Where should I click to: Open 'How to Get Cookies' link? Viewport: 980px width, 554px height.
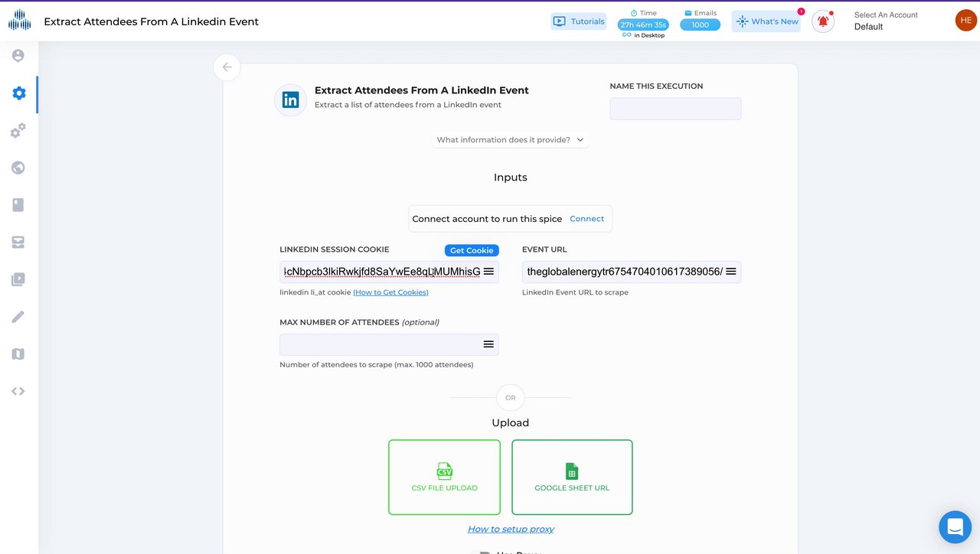point(390,292)
